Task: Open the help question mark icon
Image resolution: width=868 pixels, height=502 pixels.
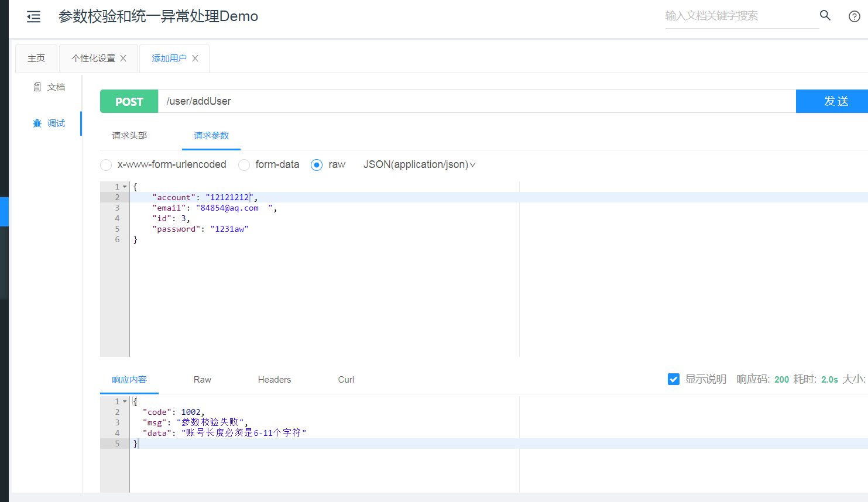Action: click(x=855, y=16)
